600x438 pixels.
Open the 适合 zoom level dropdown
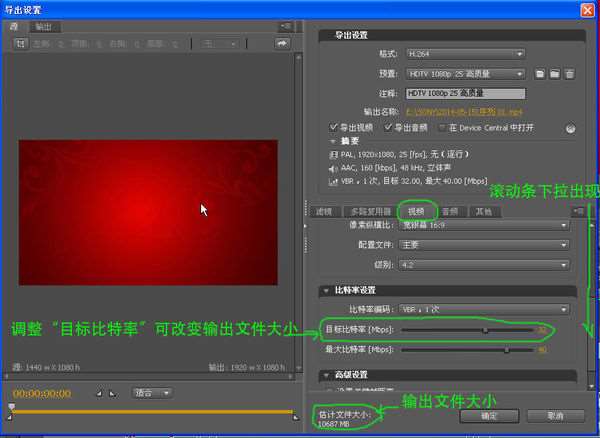point(152,393)
